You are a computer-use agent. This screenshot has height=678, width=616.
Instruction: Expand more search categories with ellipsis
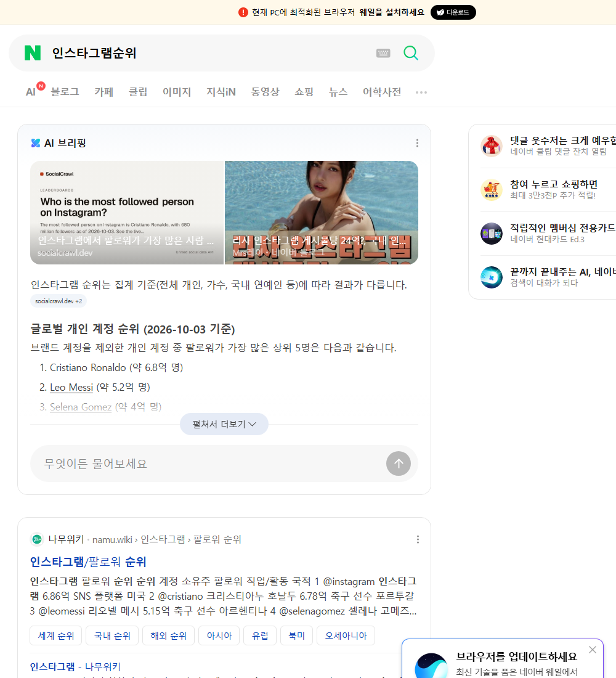coord(421,92)
